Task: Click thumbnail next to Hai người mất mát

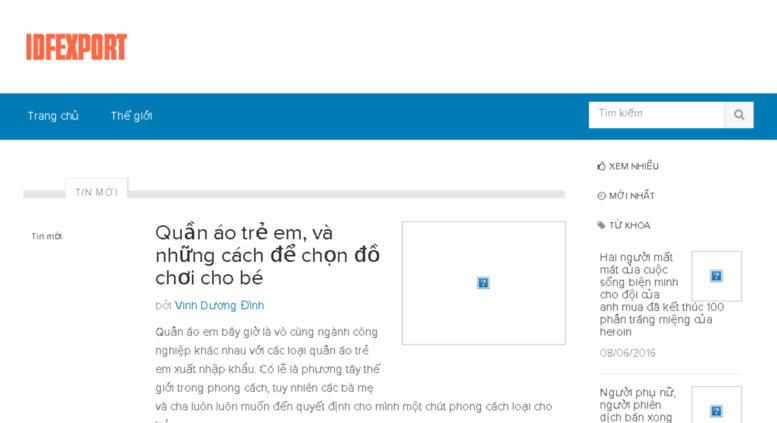Action: pos(717,276)
